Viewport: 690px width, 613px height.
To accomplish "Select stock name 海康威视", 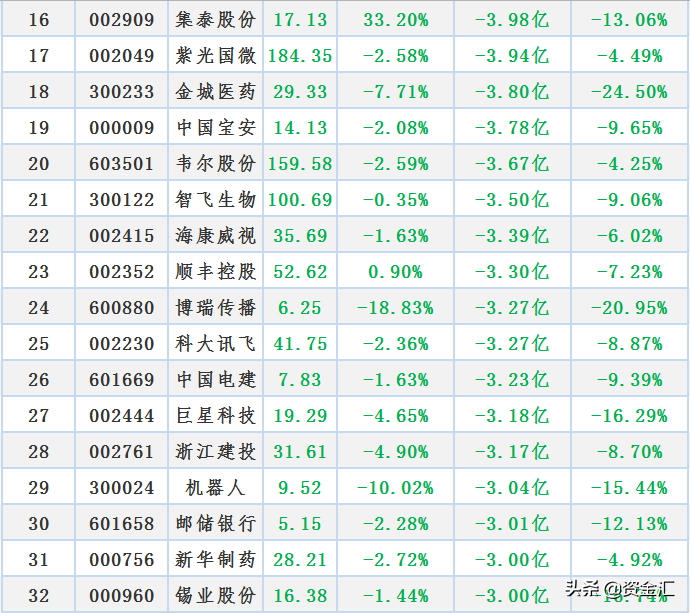I will point(215,236).
